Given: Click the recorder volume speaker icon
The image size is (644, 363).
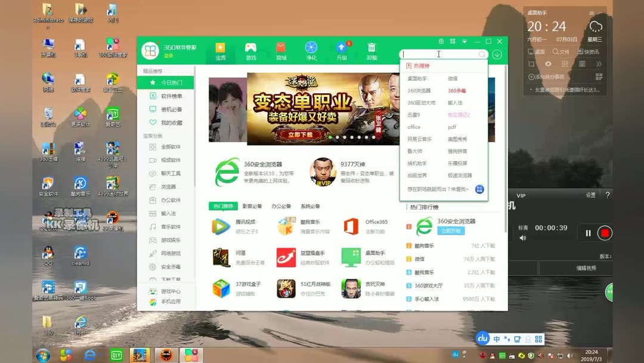Looking at the screenshot, I should pos(523,238).
